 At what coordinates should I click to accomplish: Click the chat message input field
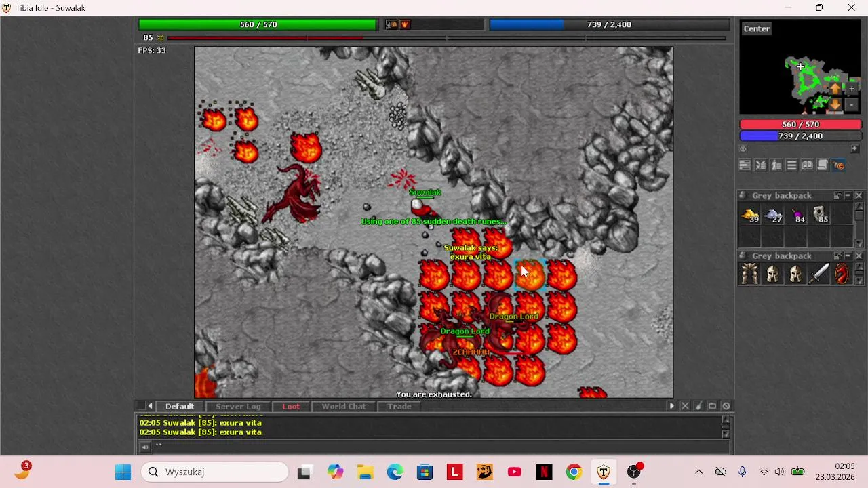[441, 447]
